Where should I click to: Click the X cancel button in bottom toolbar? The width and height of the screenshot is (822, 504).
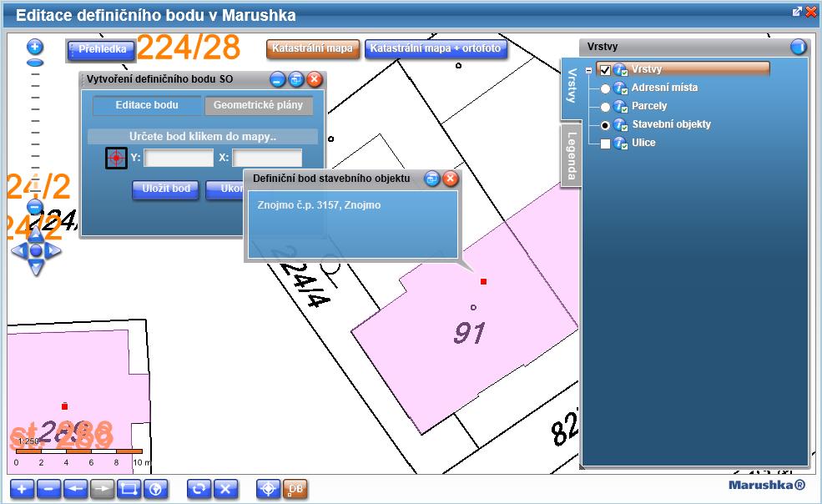coord(225,489)
